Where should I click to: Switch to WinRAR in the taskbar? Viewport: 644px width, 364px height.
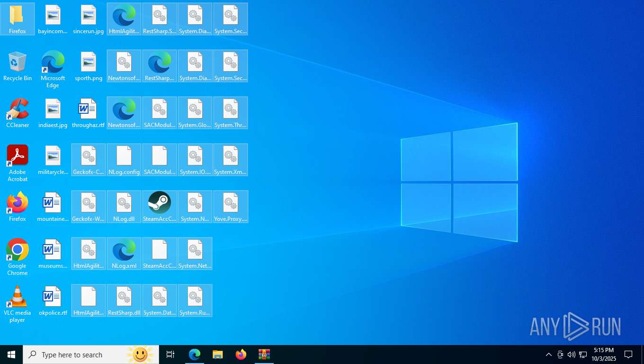pos(264,355)
